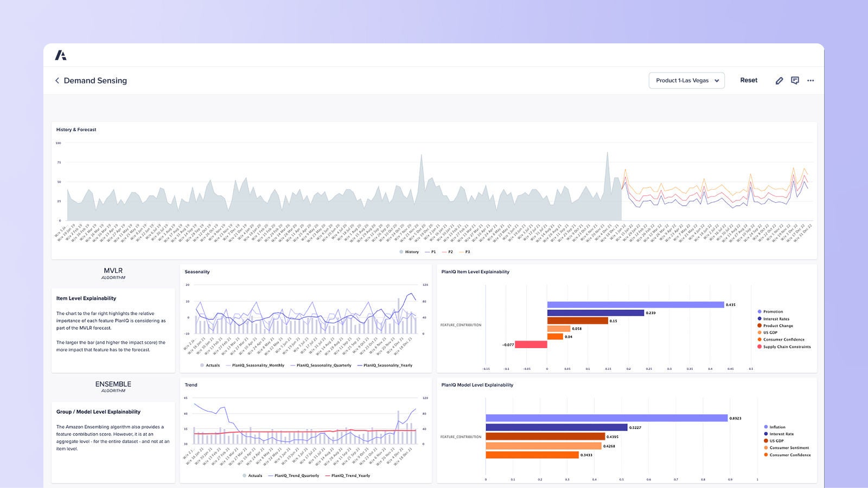Click the Reset button
This screenshot has width=868, height=488.
(x=749, y=80)
